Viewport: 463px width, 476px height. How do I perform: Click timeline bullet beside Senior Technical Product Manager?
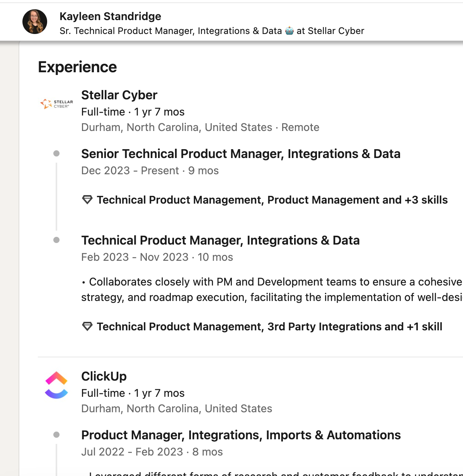point(56,153)
